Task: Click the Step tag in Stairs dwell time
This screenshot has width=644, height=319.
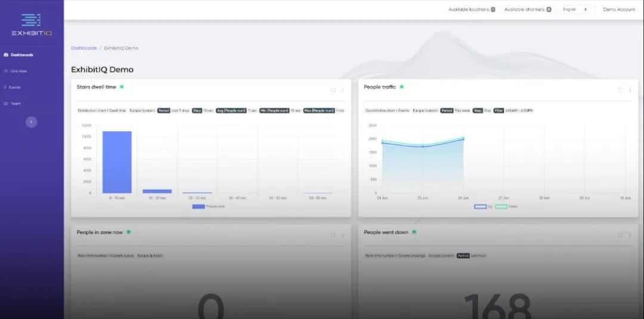Action: click(x=197, y=110)
